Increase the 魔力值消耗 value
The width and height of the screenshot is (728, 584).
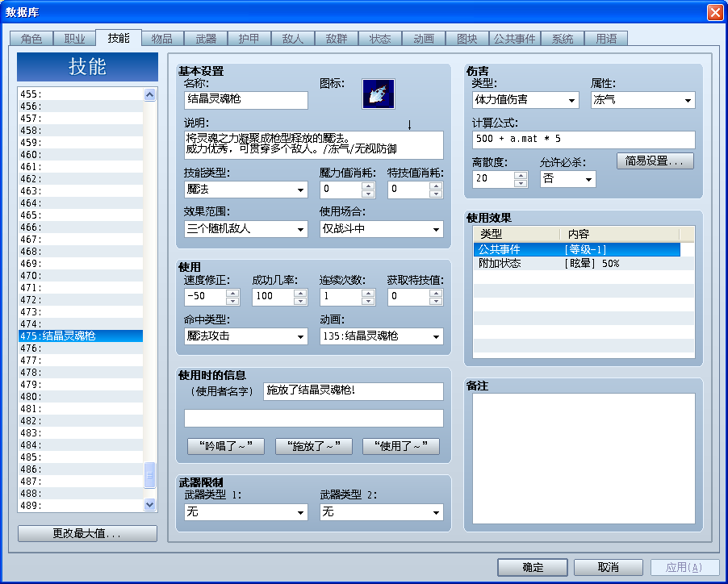click(x=368, y=186)
